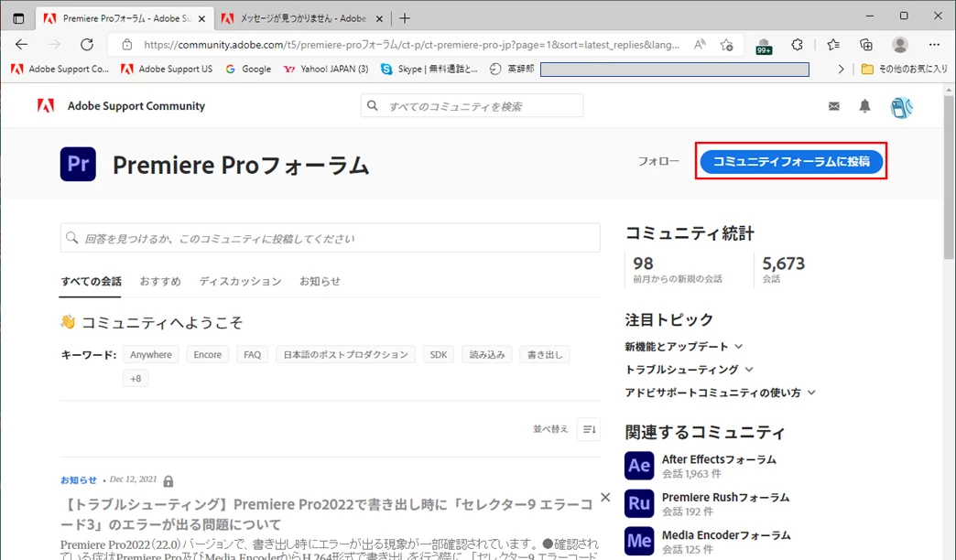Open Adobe Support Community home link
The height and width of the screenshot is (560, 956).
pyautogui.click(x=136, y=106)
